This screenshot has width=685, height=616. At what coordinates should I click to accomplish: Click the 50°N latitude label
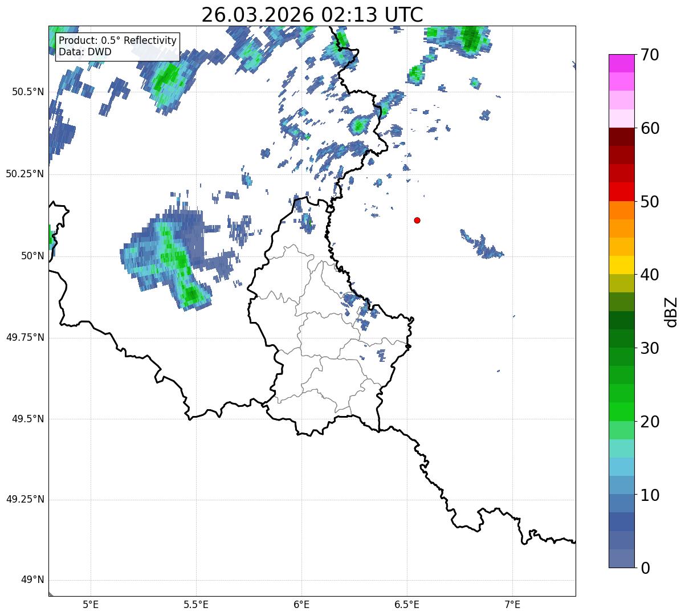click(x=32, y=256)
